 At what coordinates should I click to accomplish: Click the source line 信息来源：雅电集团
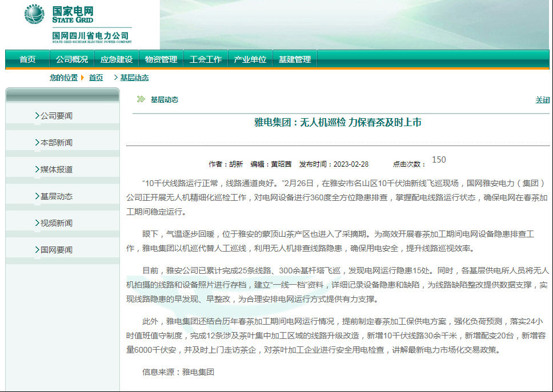pyautogui.click(x=178, y=372)
